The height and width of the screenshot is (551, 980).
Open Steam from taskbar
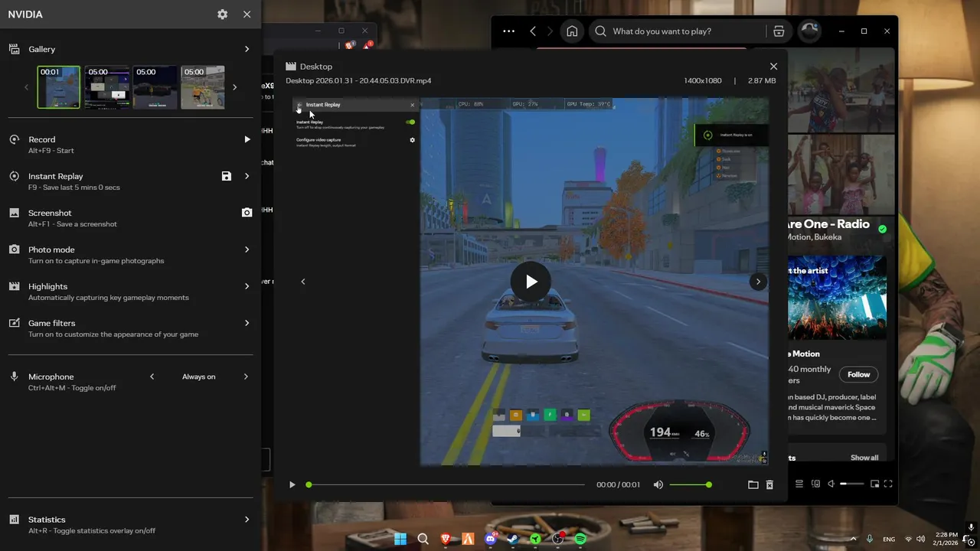click(x=513, y=539)
